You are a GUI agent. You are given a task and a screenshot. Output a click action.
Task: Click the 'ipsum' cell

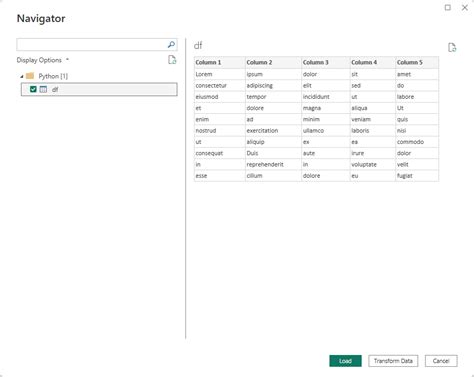click(273, 74)
